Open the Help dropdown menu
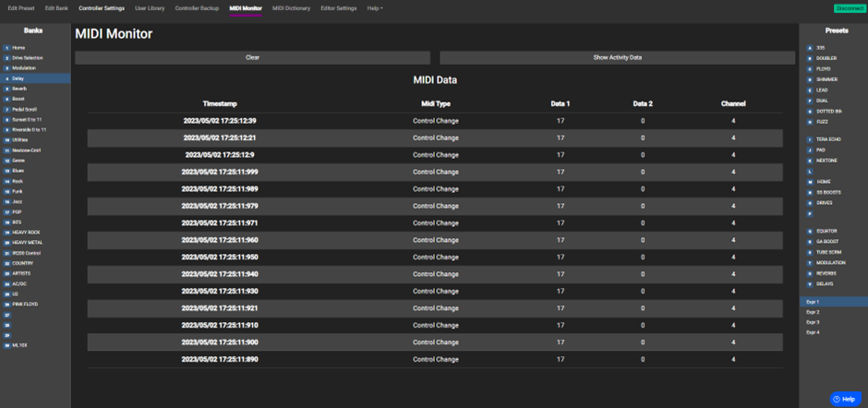 coord(374,8)
